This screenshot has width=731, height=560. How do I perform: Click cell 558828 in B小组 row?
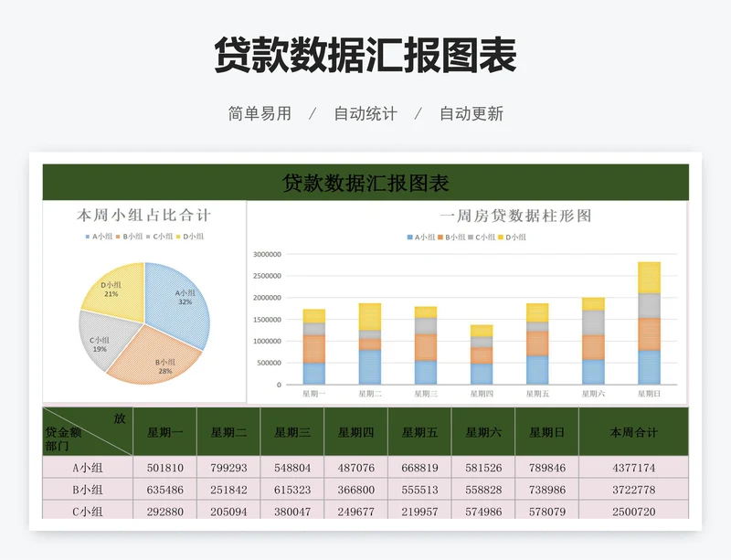[x=483, y=490]
